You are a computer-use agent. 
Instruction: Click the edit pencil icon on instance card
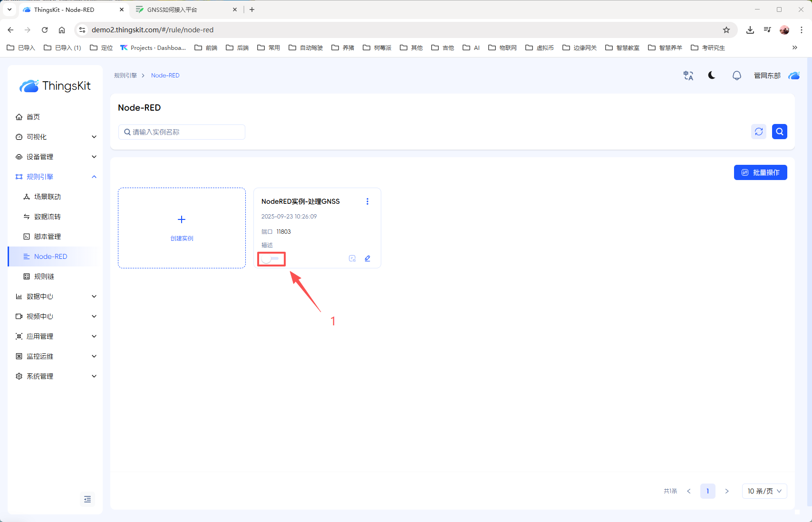(x=367, y=258)
